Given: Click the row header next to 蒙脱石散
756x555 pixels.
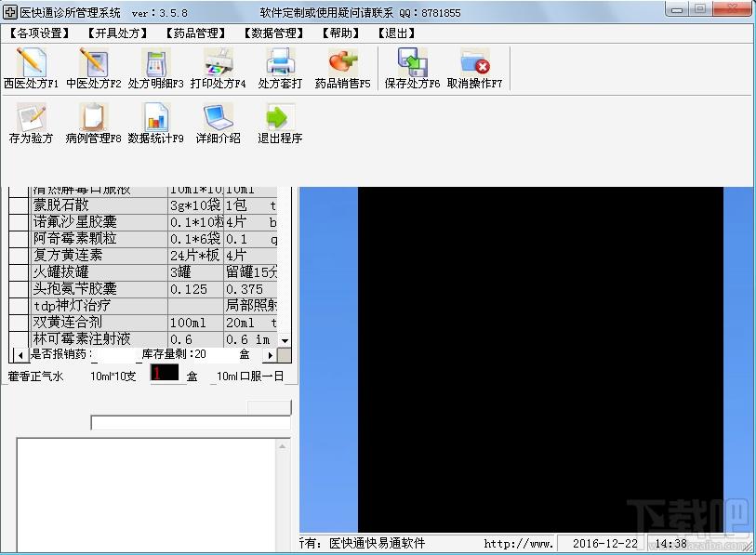Looking at the screenshot, I should (x=20, y=205).
